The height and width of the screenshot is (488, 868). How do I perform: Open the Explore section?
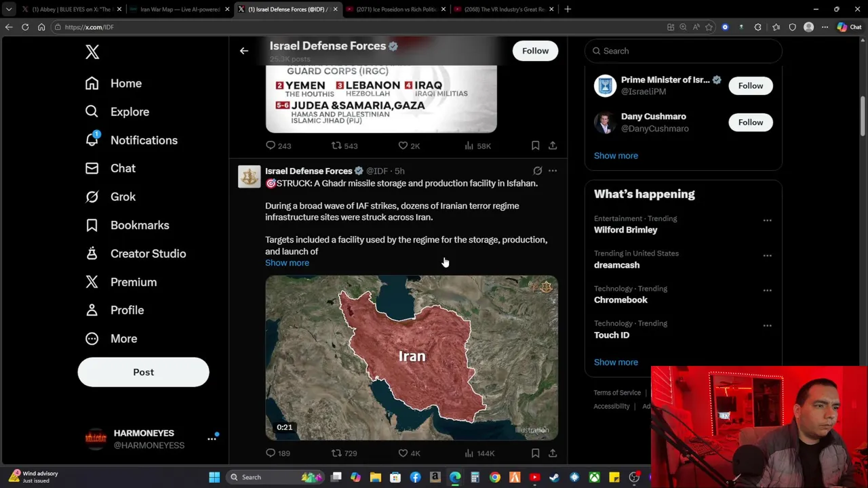[x=117, y=112]
